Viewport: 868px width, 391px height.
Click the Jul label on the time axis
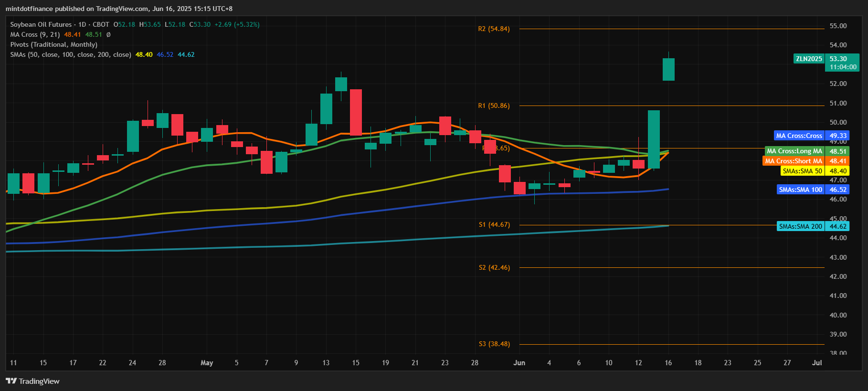coord(817,363)
